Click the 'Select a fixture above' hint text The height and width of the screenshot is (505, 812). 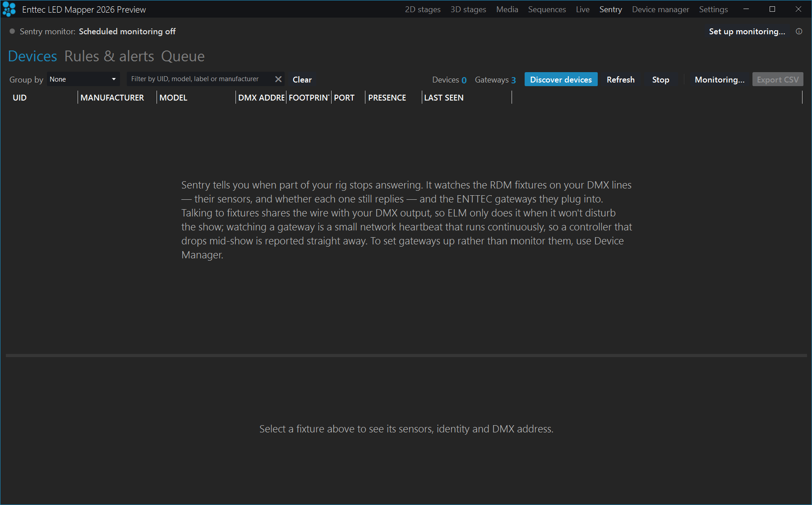click(406, 429)
